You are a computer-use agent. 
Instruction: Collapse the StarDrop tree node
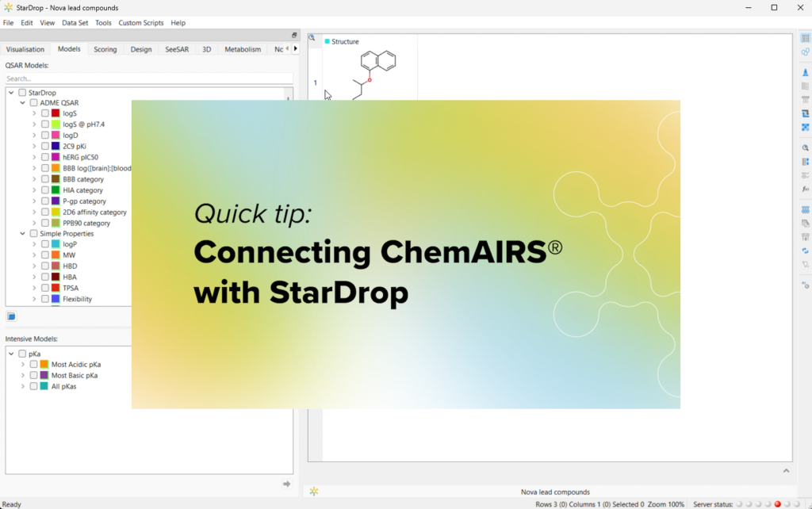point(11,92)
